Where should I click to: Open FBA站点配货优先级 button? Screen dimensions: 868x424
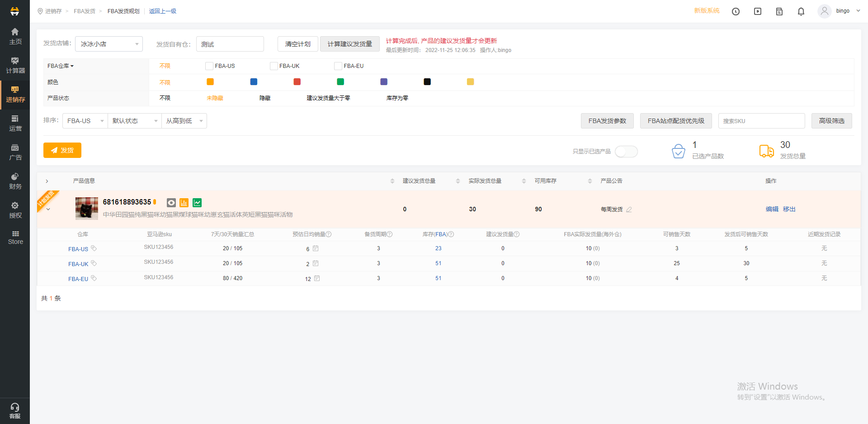676,121
